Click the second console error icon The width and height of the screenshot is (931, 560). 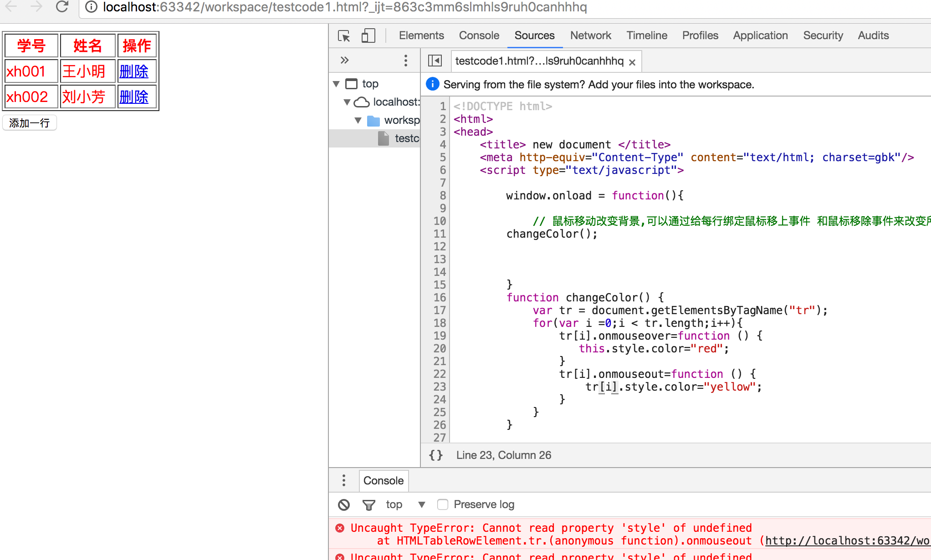[x=340, y=556]
